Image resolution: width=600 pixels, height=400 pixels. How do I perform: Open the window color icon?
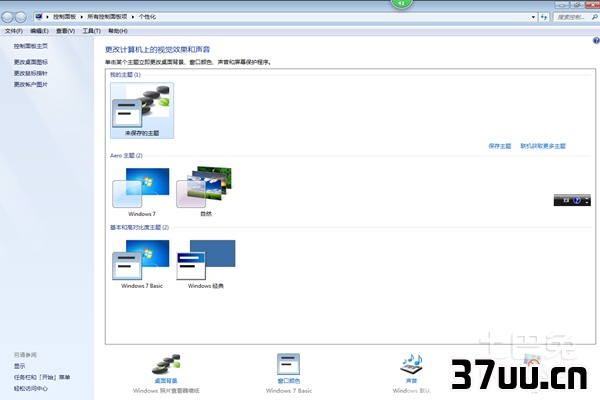point(289,364)
